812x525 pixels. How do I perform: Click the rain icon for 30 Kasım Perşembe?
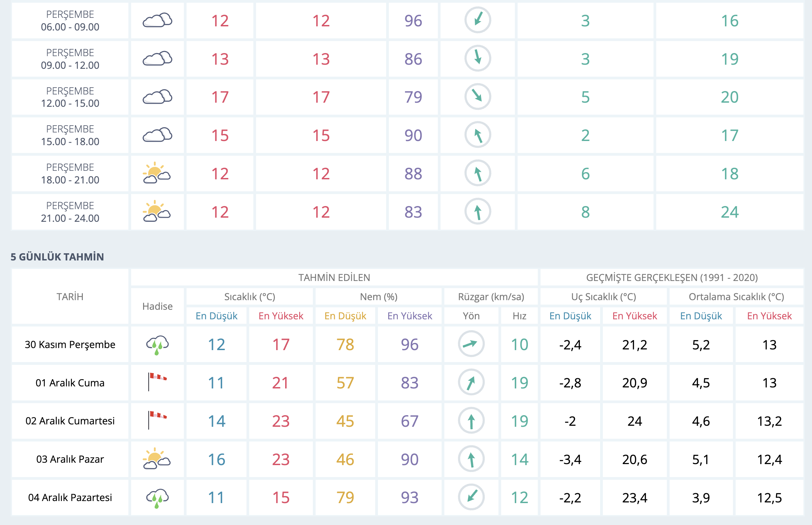tap(157, 345)
